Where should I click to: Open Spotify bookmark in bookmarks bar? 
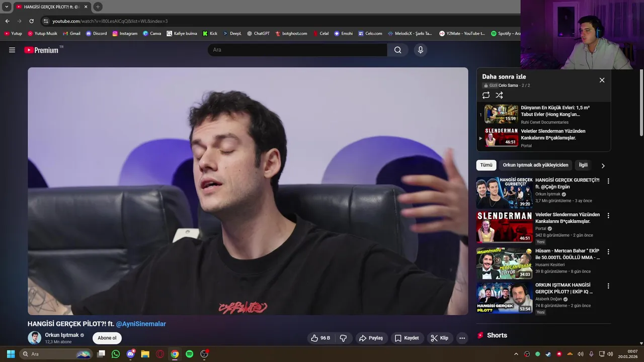click(505, 34)
